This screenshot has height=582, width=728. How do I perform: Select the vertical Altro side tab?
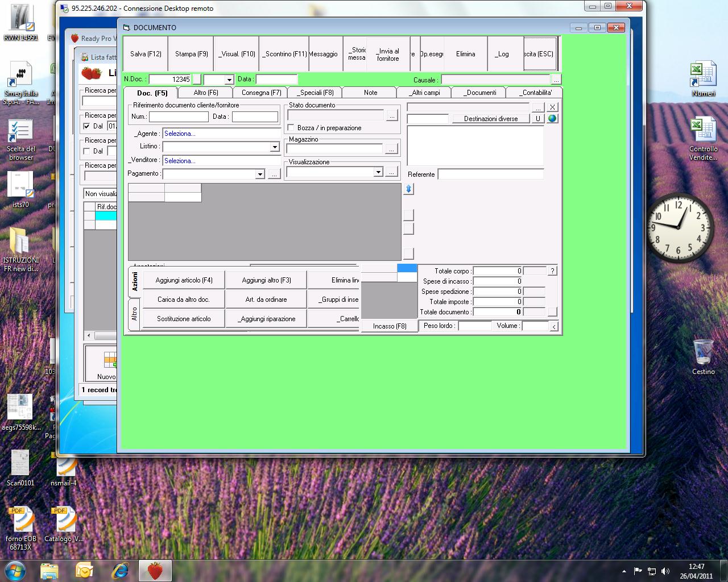pyautogui.click(x=134, y=314)
